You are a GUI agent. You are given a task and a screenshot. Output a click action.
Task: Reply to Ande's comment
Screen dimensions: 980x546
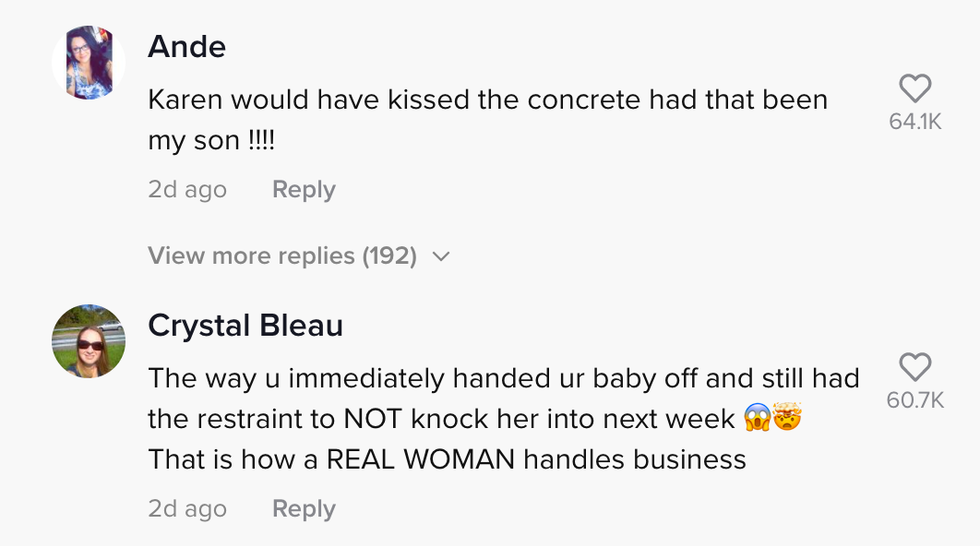coord(303,190)
